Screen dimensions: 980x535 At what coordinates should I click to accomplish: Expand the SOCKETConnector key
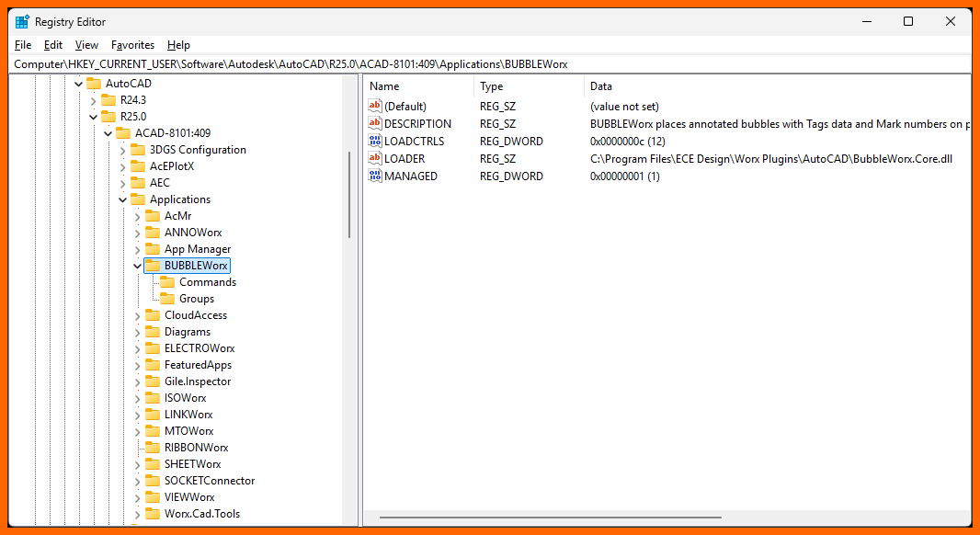point(138,481)
